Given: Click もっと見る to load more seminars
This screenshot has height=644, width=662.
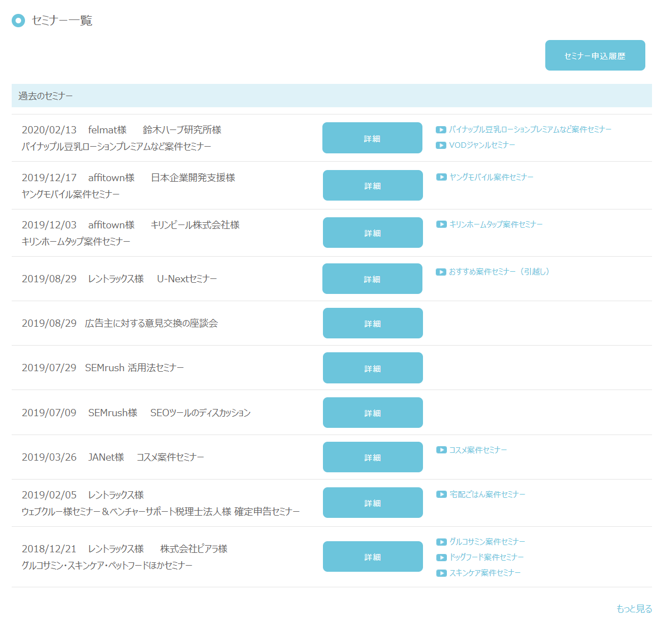Looking at the screenshot, I should point(634,609).
